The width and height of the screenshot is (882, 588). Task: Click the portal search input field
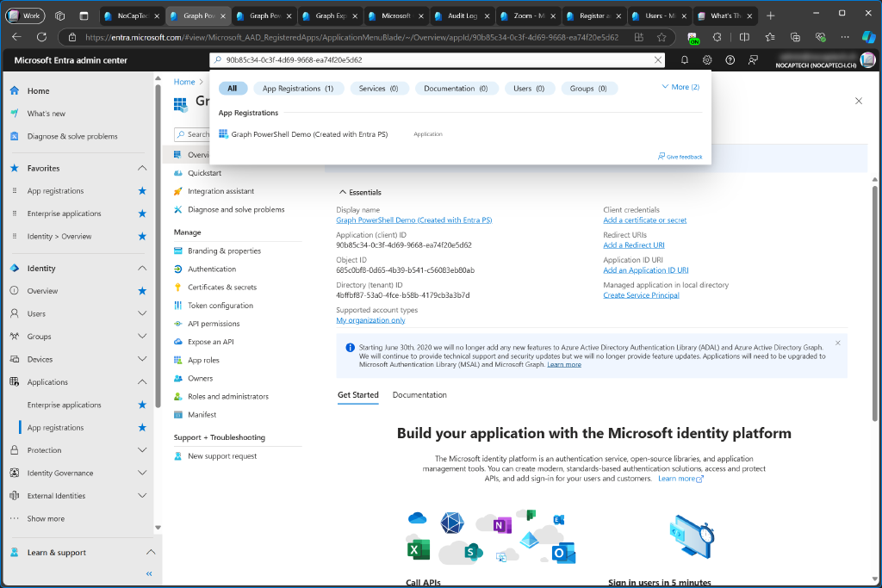click(437, 59)
